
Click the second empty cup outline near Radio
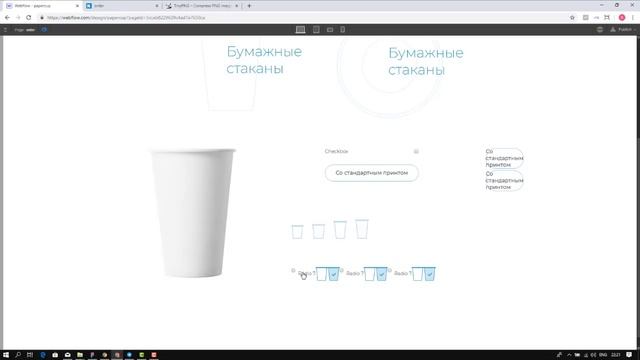370,274
